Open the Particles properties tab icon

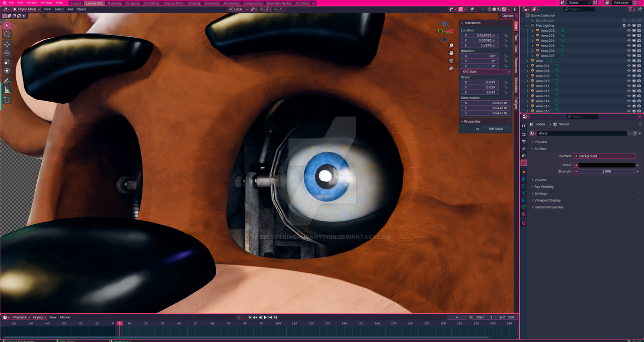coord(524,186)
